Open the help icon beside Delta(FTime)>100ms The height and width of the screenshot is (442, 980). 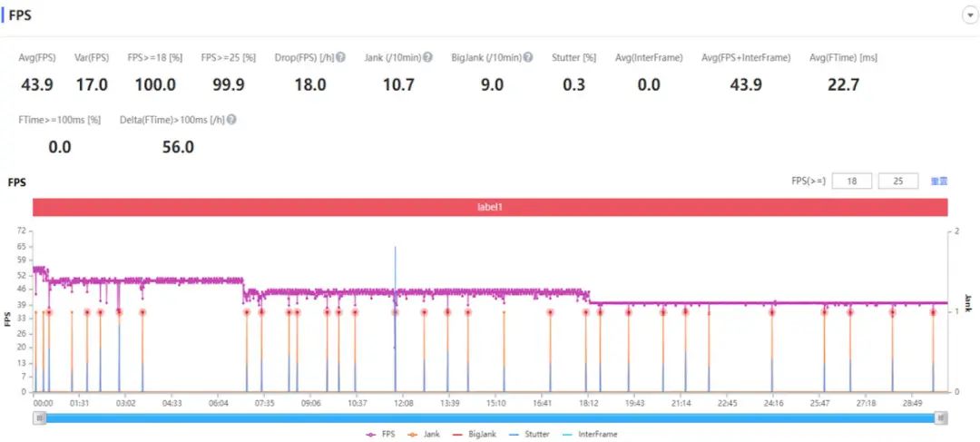coord(232,120)
